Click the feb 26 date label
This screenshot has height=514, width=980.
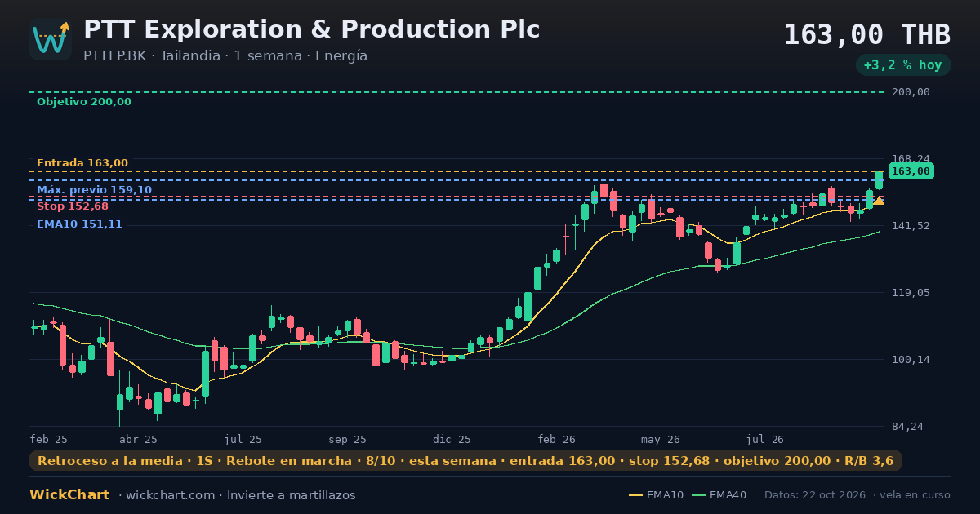point(557,440)
